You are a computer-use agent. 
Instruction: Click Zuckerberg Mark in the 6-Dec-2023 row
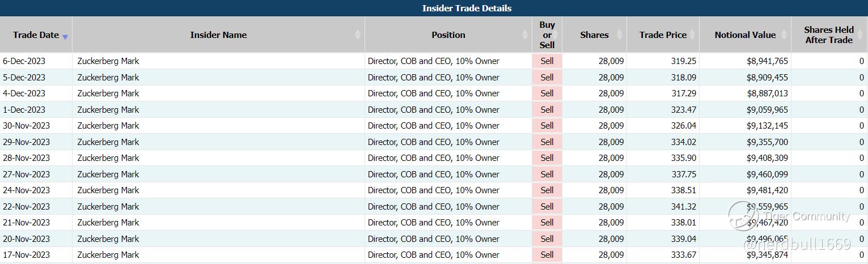tap(108, 61)
